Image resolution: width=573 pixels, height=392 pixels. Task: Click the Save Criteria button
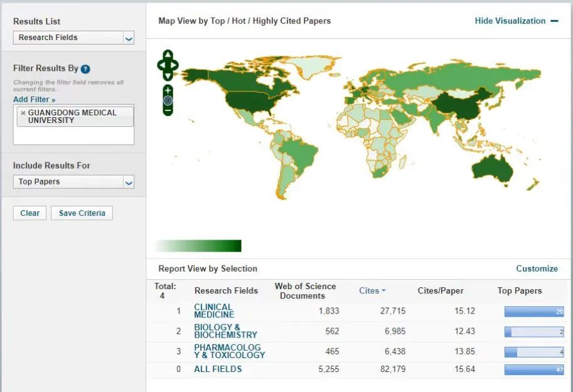pos(82,213)
